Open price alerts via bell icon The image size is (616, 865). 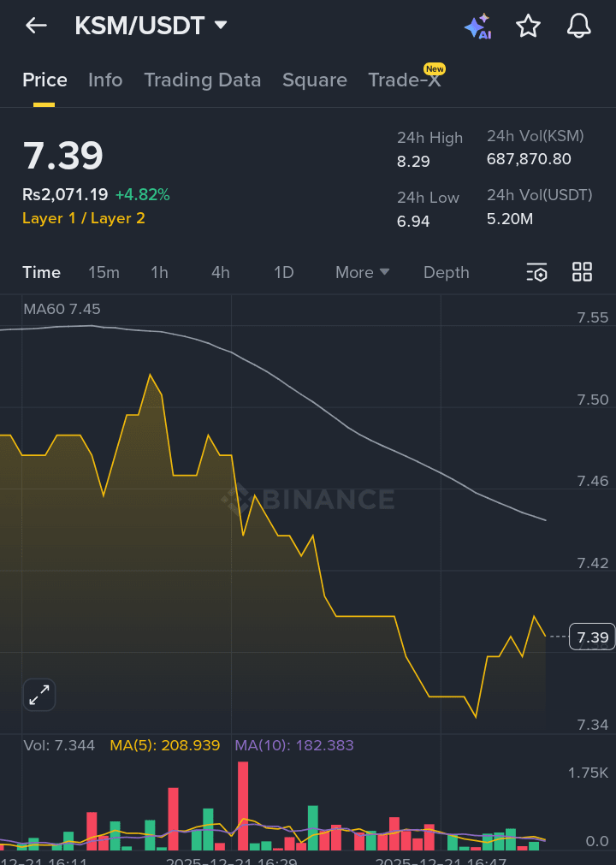tap(578, 26)
